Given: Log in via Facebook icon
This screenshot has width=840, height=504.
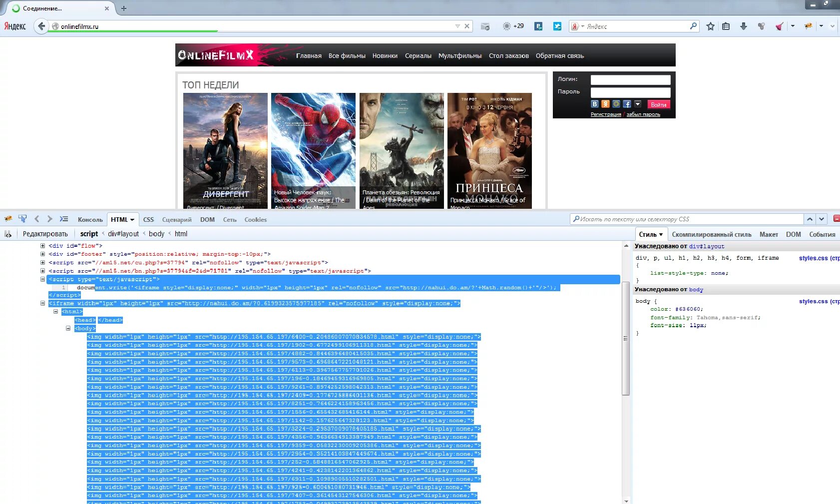Looking at the screenshot, I should 627,104.
